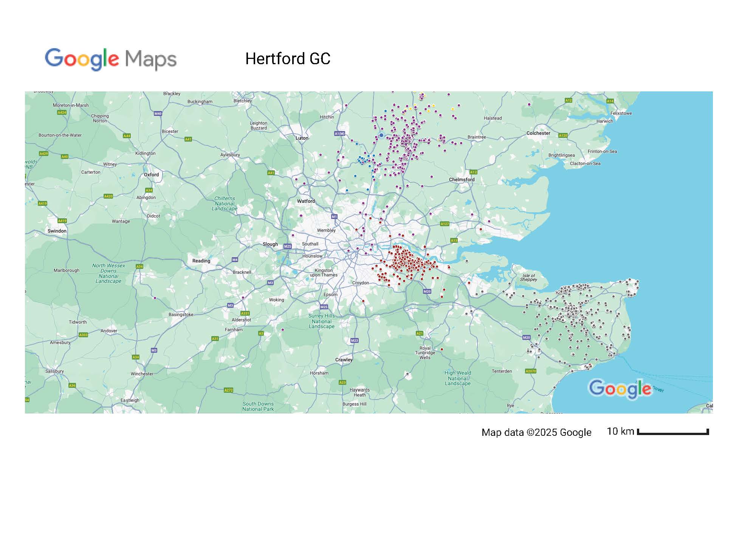Click the Hertford GC title
The width and height of the screenshot is (756, 534).
288,59
